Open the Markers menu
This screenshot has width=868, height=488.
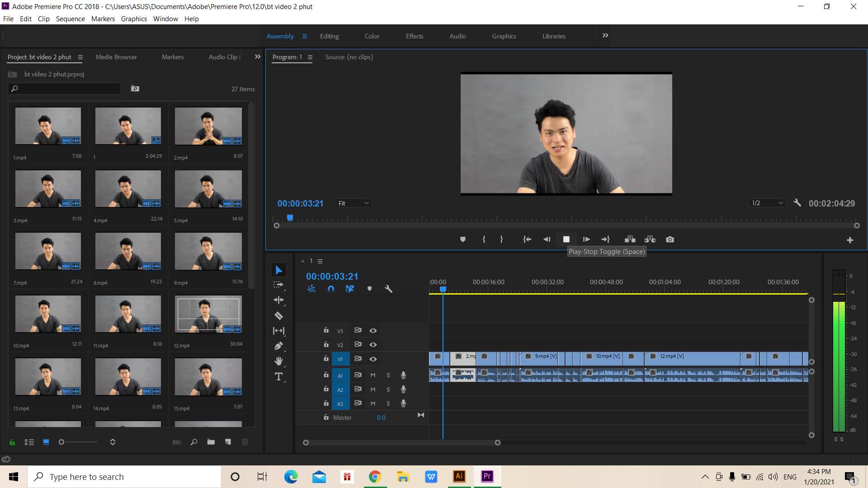tap(103, 19)
